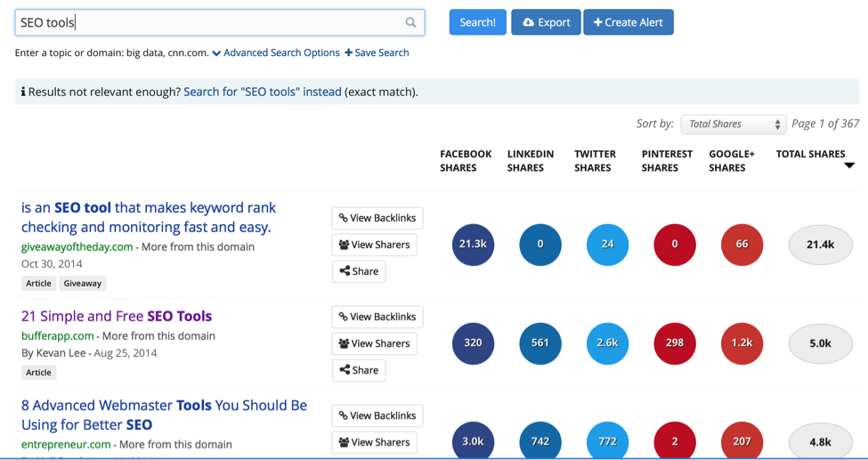Image resolution: width=868 pixels, height=460 pixels.
Task: Click the 298 Pinterest shares red circle
Action: (675, 343)
